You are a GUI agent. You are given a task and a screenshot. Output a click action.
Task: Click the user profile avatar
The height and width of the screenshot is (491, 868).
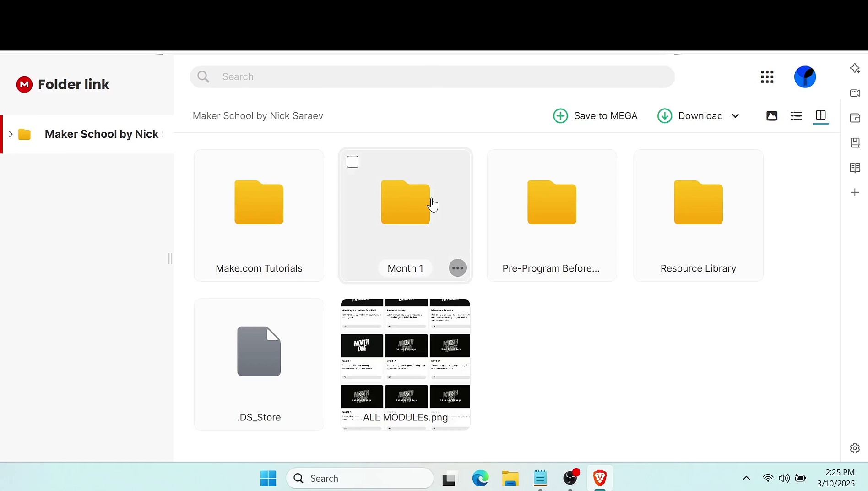coord(805,77)
